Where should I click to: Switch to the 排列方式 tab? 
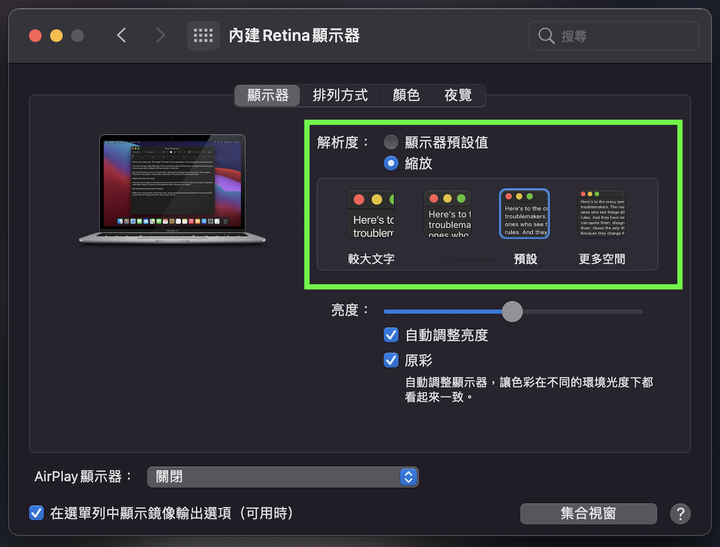tap(340, 96)
